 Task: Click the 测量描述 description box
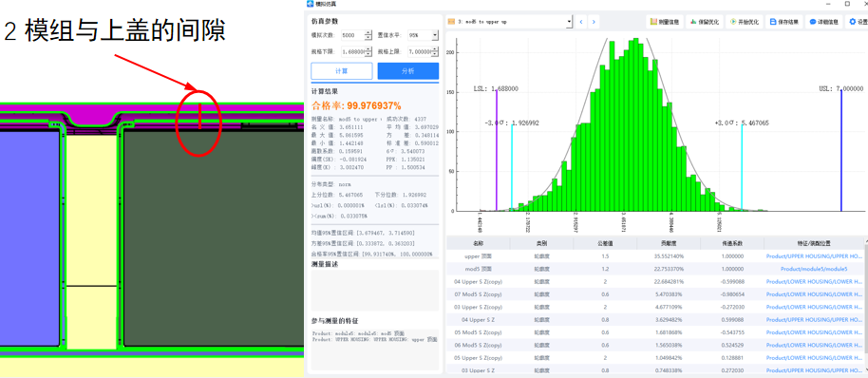click(x=375, y=290)
